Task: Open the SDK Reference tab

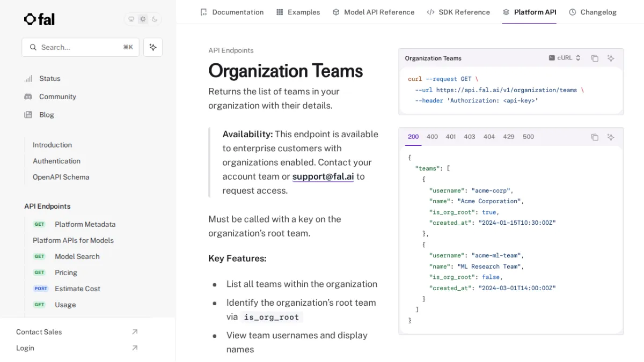Action: [x=458, y=12]
